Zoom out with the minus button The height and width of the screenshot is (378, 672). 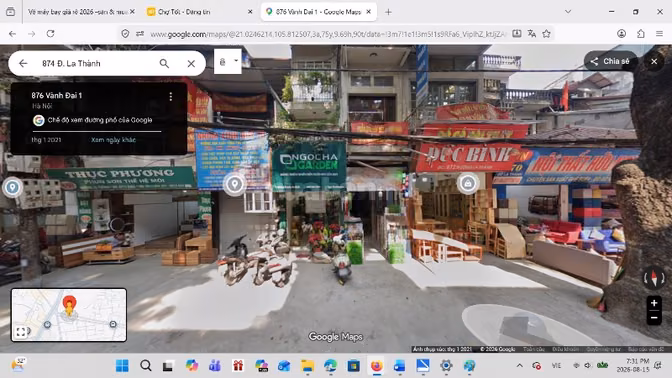(x=654, y=318)
